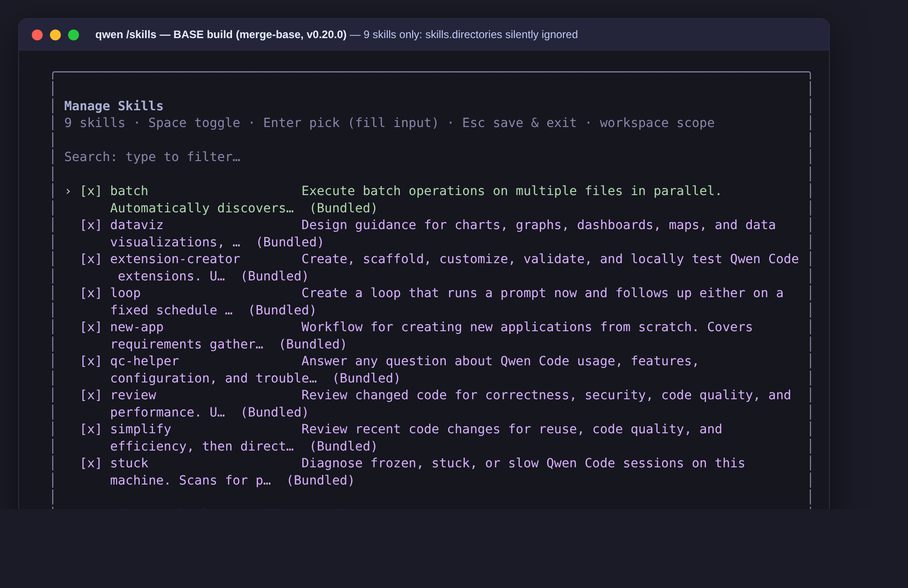Screen dimensions: 908x588
Task: Click the 'Esc save & exit' hint
Action: (519, 123)
